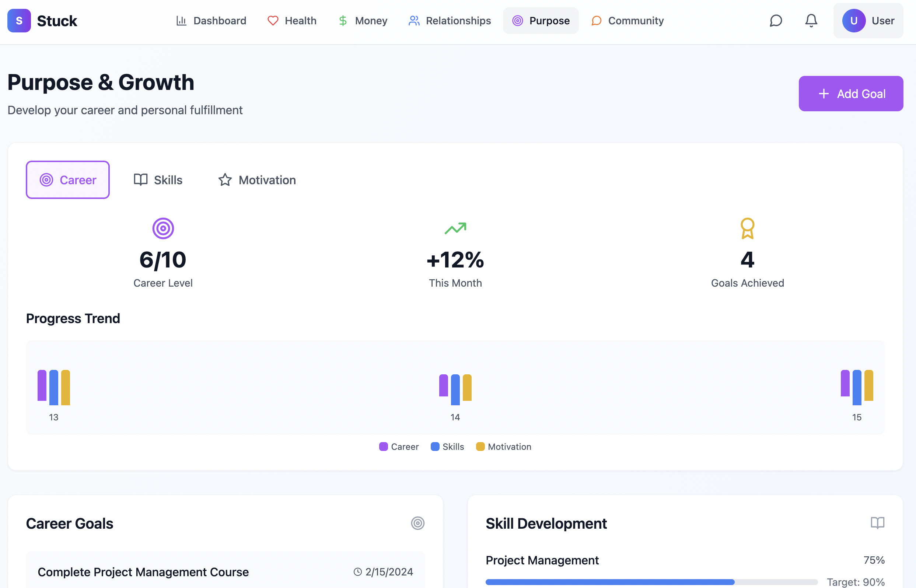
Task: Open the Relationships page
Action: (450, 21)
